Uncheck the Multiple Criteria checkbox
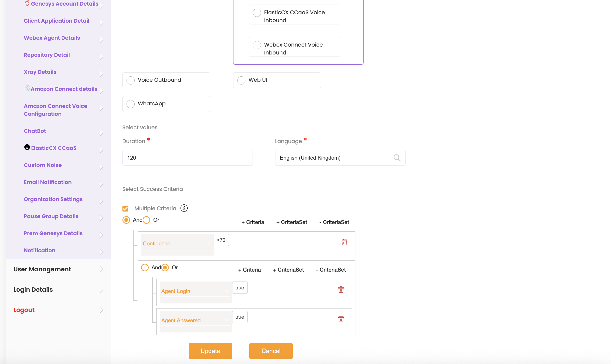611x364 pixels. click(x=125, y=209)
